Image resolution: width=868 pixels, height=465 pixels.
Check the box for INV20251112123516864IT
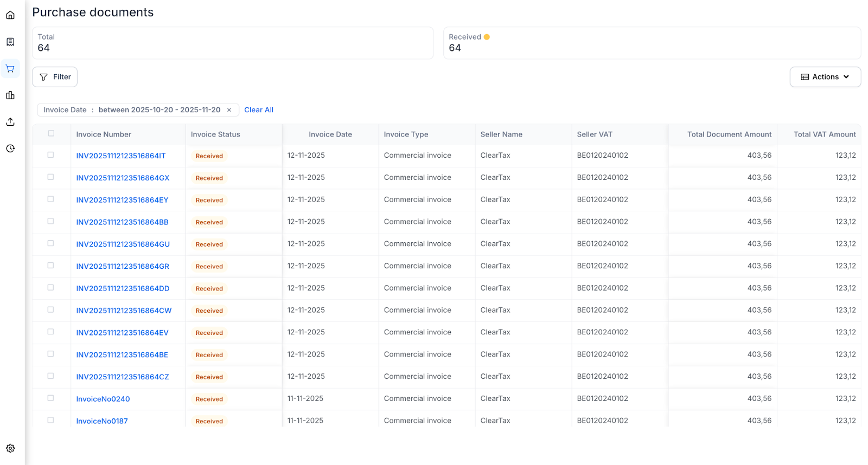click(50, 155)
